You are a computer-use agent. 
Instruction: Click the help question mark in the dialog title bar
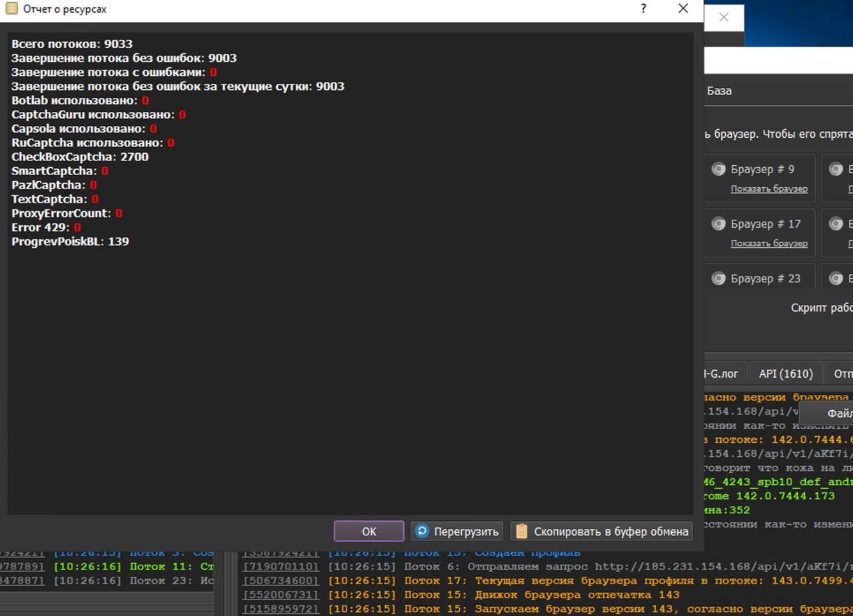pos(643,9)
